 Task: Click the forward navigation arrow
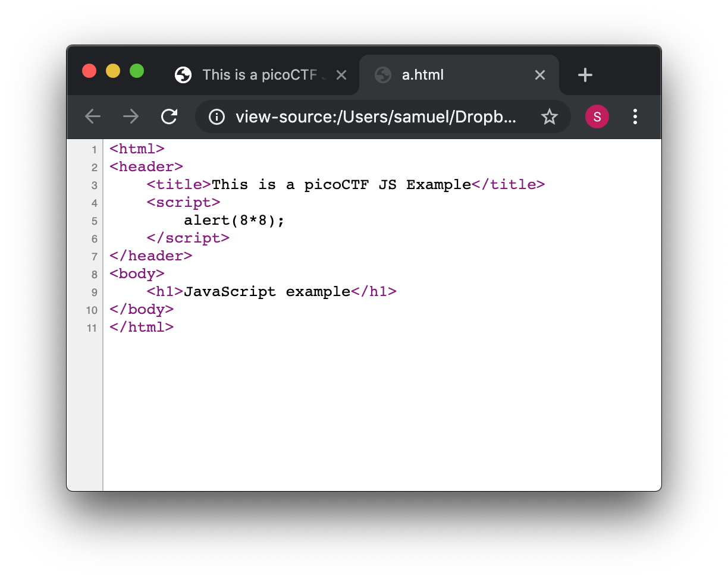[131, 117]
